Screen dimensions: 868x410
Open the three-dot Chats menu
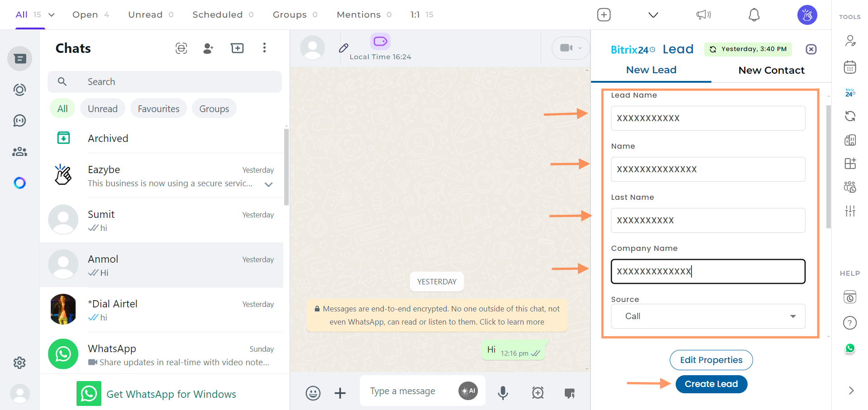point(264,48)
